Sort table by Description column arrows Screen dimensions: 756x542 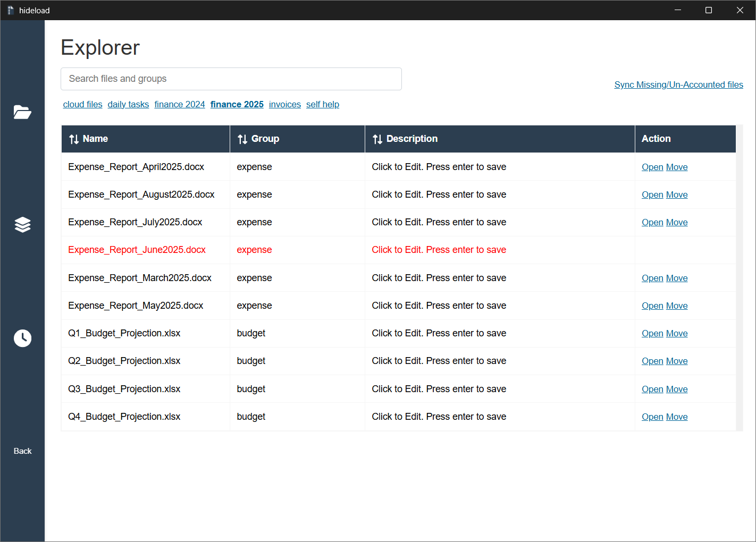377,139
